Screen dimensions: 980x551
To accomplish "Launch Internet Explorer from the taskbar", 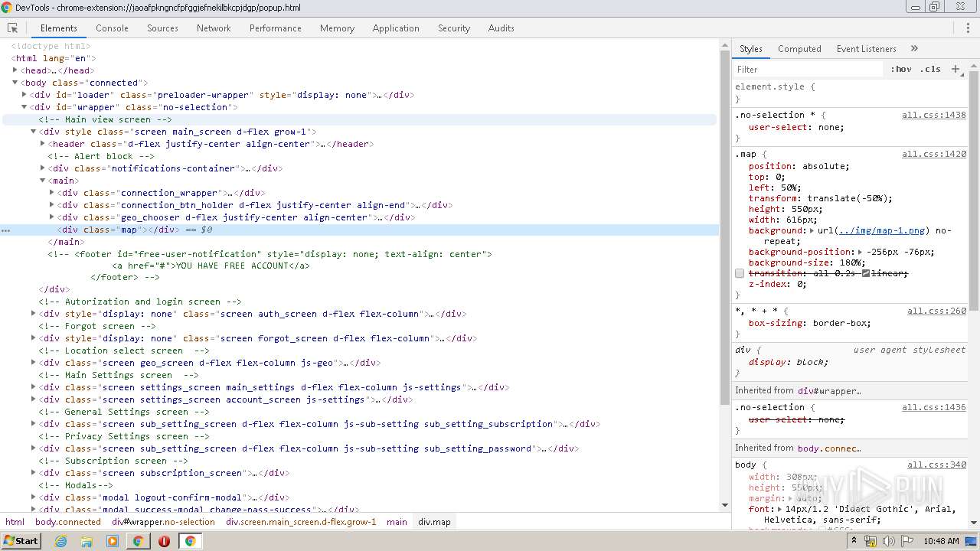I will pyautogui.click(x=61, y=541).
